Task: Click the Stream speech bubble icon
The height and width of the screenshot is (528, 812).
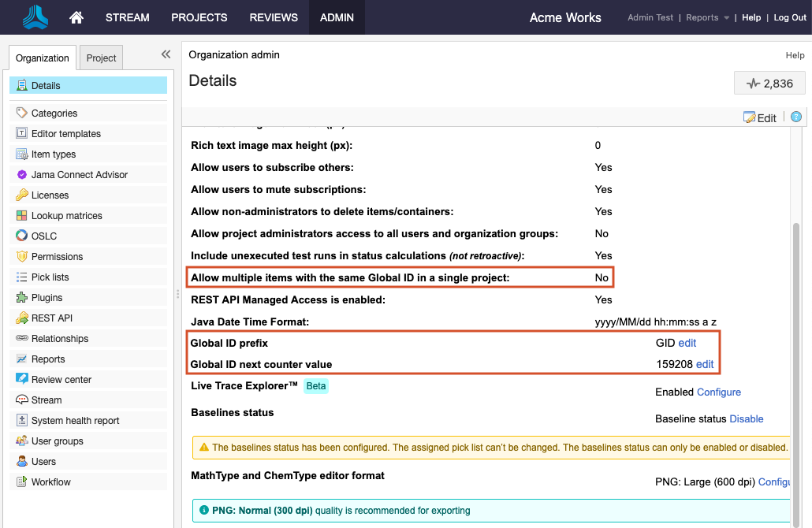Action: tap(22, 400)
